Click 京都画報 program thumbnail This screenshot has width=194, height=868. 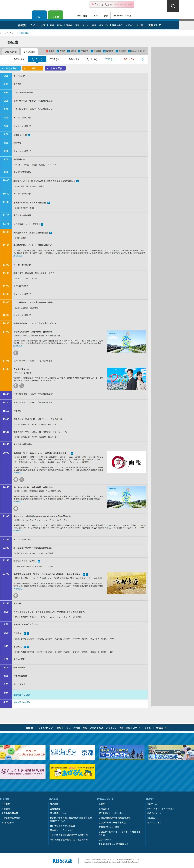[x=127, y=462]
